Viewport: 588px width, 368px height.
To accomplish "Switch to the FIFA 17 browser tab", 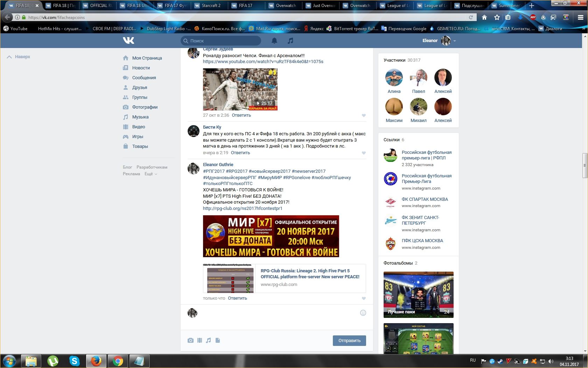I will tap(246, 6).
